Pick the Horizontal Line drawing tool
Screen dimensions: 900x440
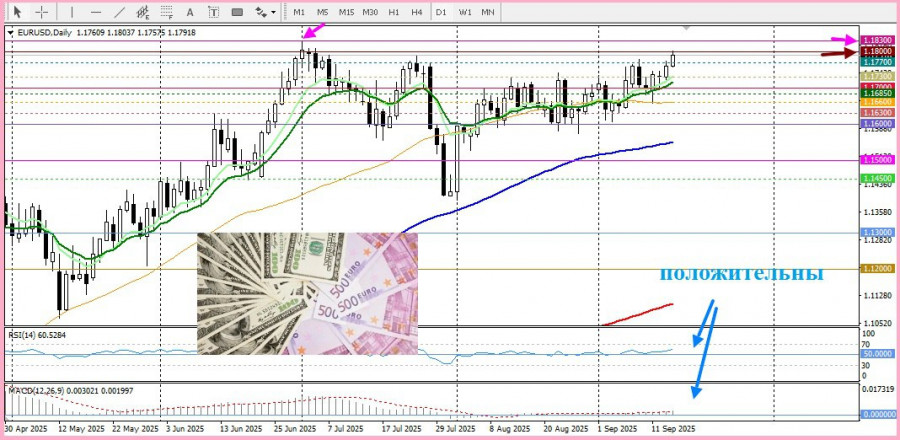coord(96,11)
